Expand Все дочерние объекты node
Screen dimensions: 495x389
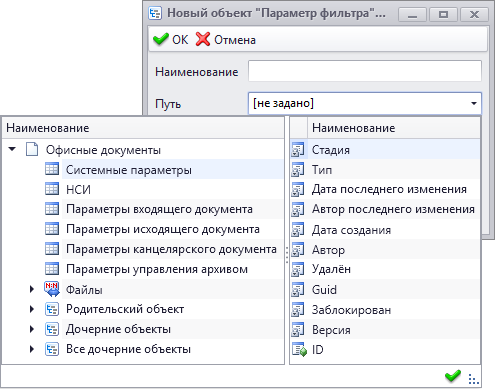tap(32, 349)
